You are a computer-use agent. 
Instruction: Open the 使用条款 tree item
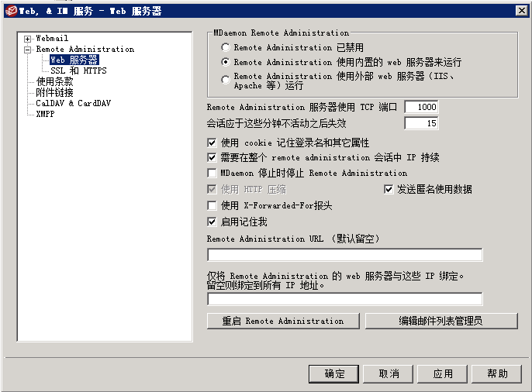tap(54, 81)
